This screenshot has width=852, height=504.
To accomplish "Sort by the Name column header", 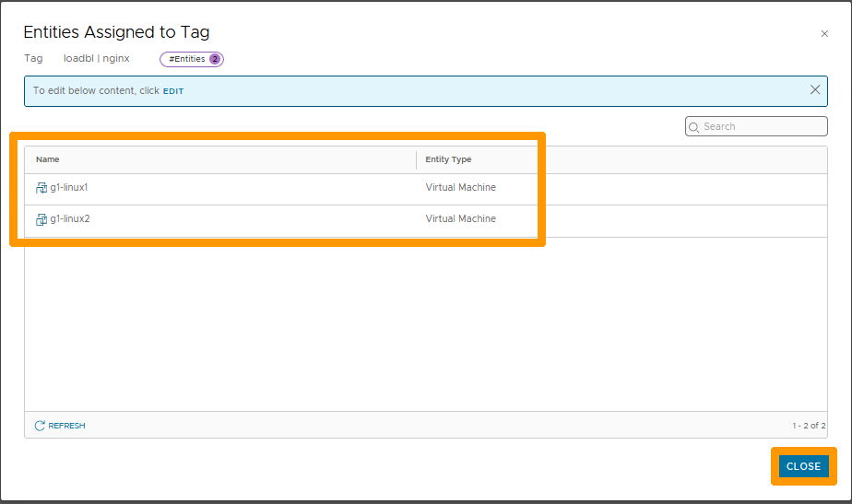I will [x=48, y=159].
